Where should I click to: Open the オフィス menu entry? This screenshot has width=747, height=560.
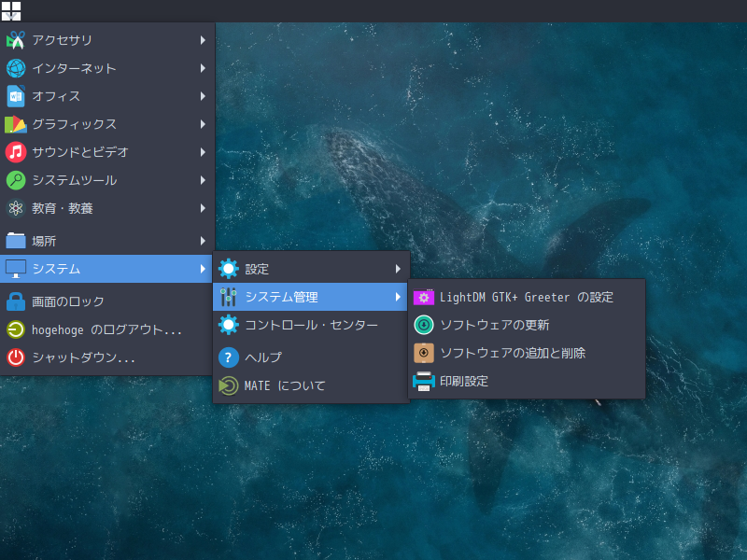107,96
